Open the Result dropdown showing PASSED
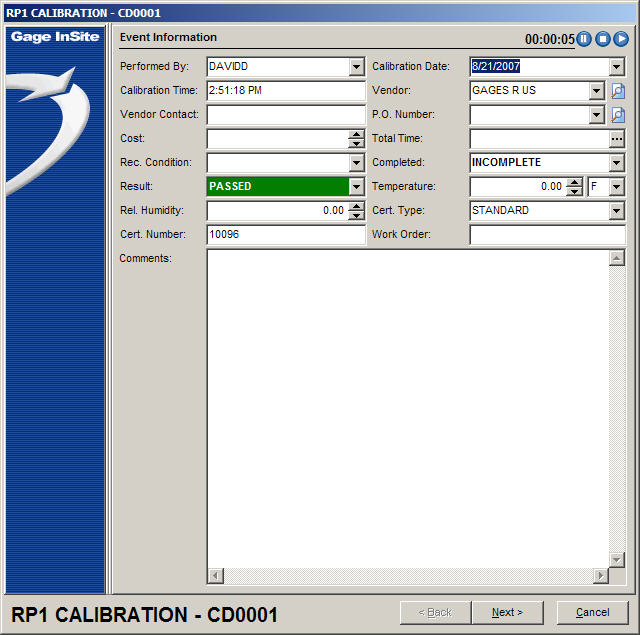 point(357,187)
